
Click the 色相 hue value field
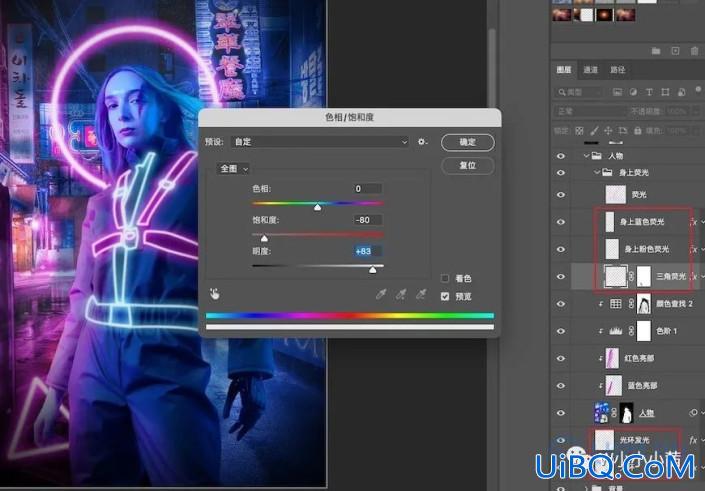point(367,188)
